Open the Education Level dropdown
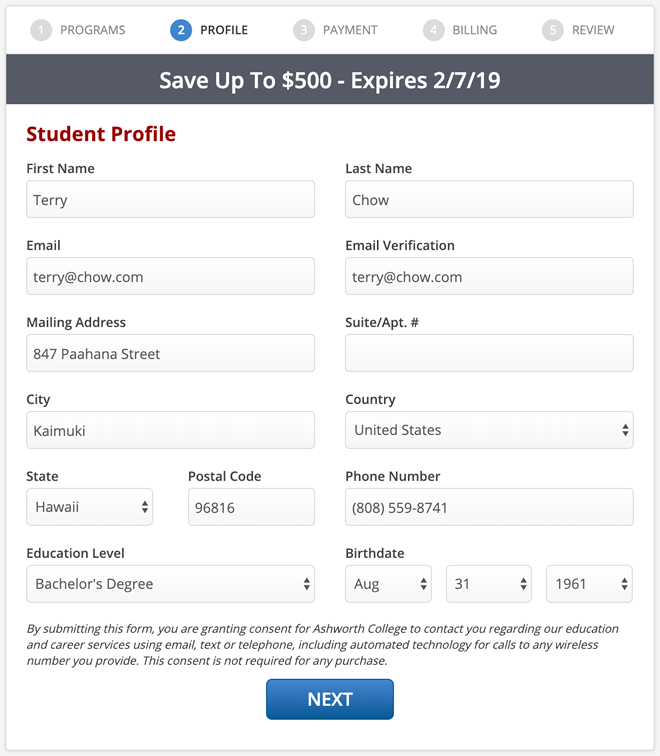 [x=170, y=584]
